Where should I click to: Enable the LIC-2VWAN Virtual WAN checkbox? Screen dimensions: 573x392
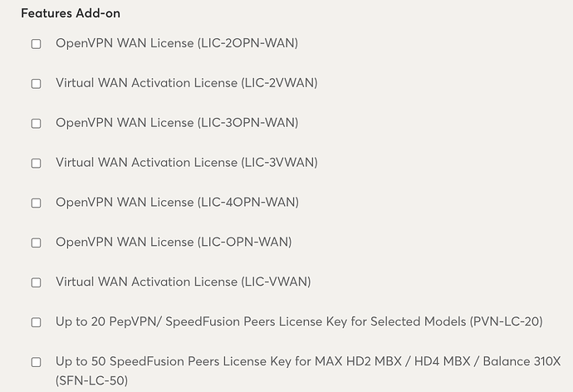(37, 84)
